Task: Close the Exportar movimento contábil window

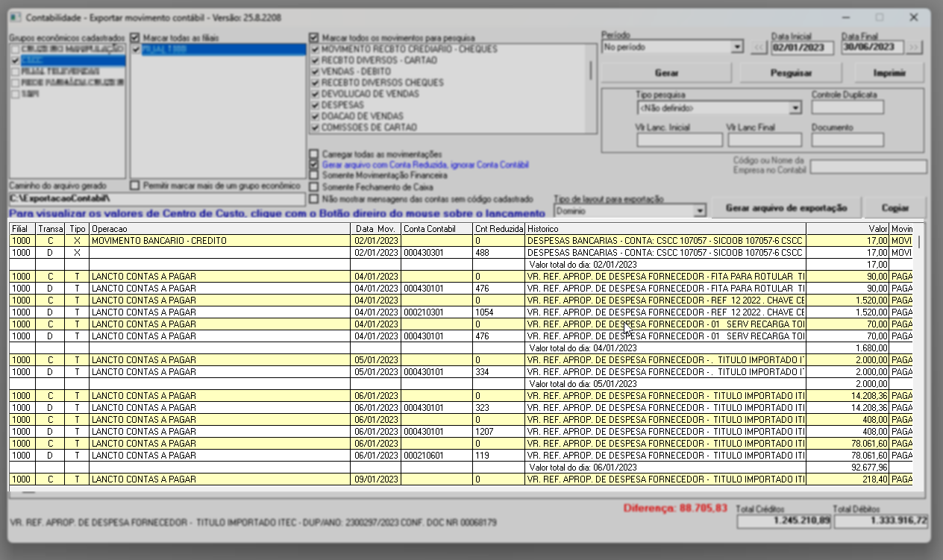Action: pyautogui.click(x=913, y=17)
